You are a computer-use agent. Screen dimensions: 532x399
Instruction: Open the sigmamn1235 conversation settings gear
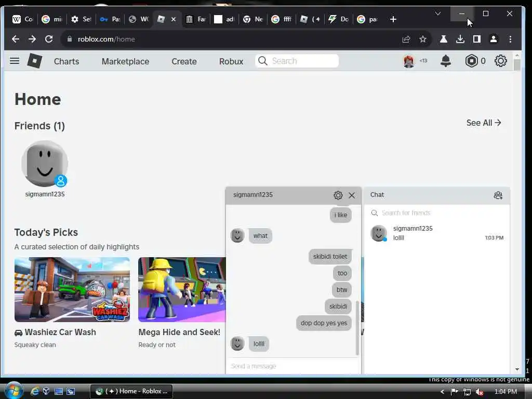(x=338, y=195)
